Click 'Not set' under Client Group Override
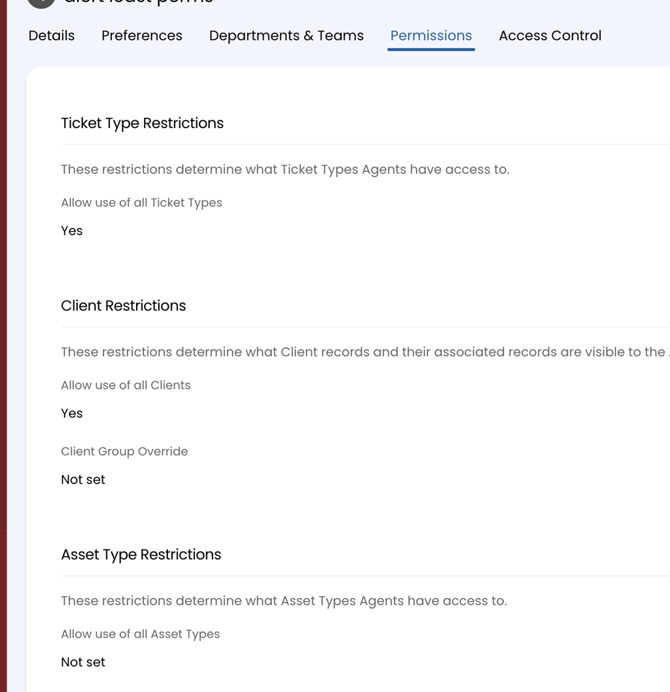670x692 pixels. pos(83,480)
